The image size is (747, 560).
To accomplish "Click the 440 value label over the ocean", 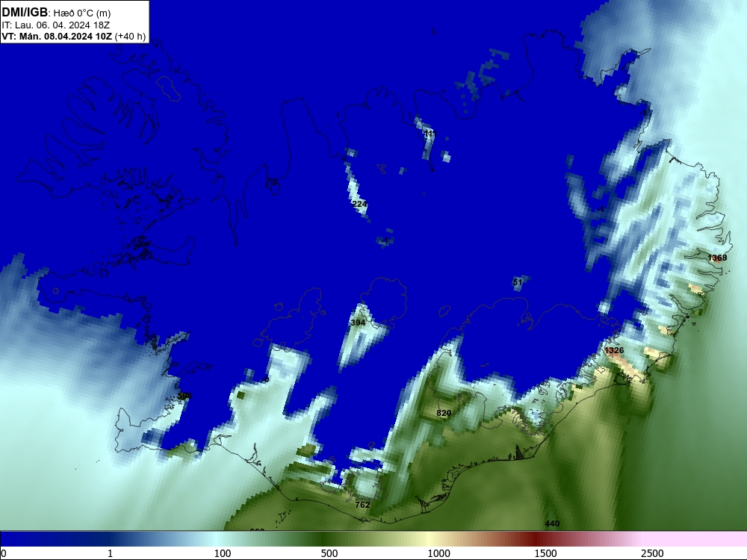I will pos(552,524).
